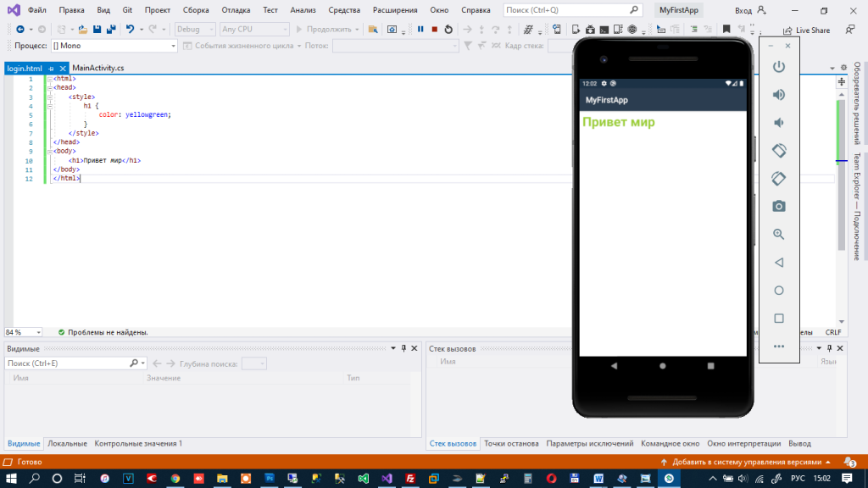Click the Вход sign-in button

coord(751,10)
